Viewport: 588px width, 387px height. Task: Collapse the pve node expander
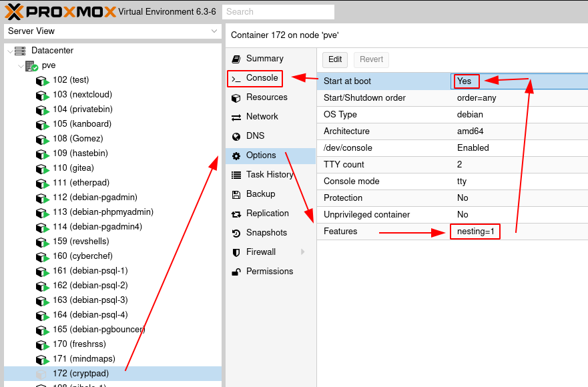point(21,66)
